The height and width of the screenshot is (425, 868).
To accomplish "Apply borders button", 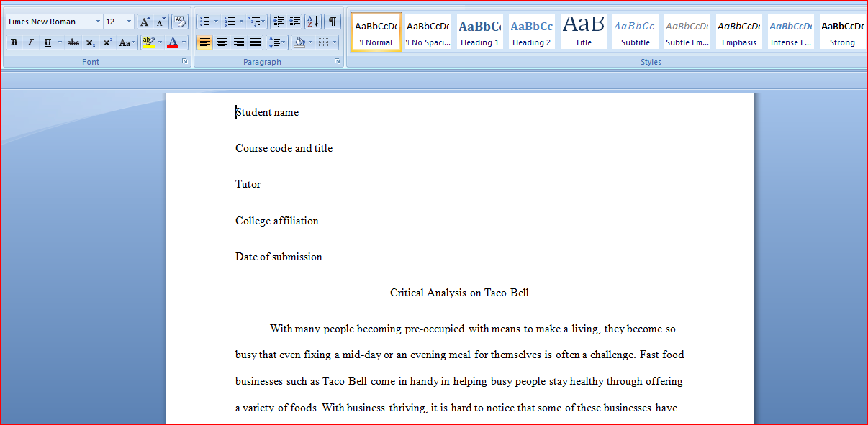I will (x=324, y=43).
